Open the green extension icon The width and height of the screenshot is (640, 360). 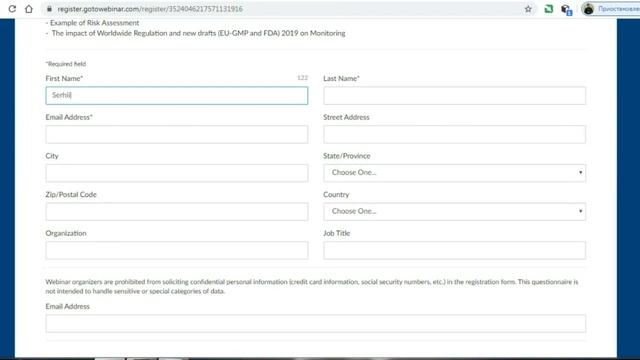pyautogui.click(x=549, y=9)
